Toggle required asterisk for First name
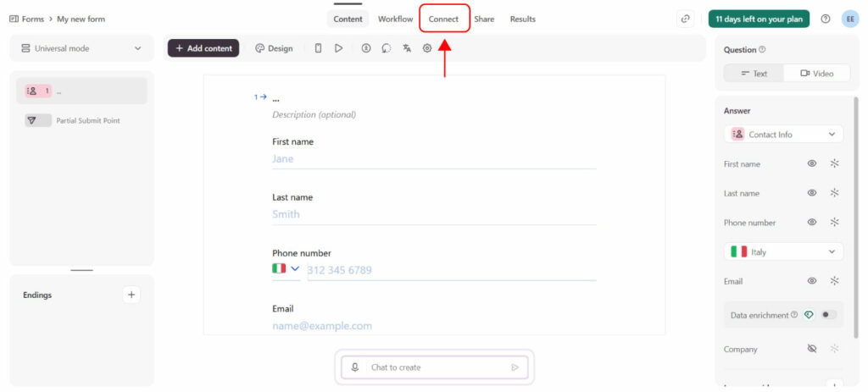This screenshot has width=868, height=392. click(835, 163)
